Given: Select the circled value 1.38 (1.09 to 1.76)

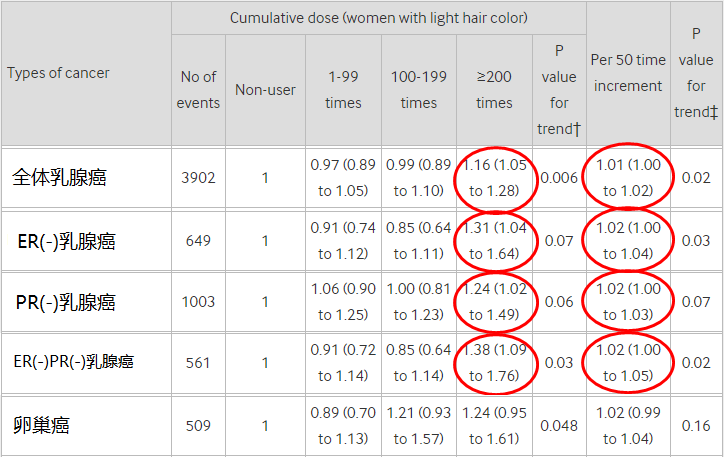Looking at the screenshot, I should 495,362.
